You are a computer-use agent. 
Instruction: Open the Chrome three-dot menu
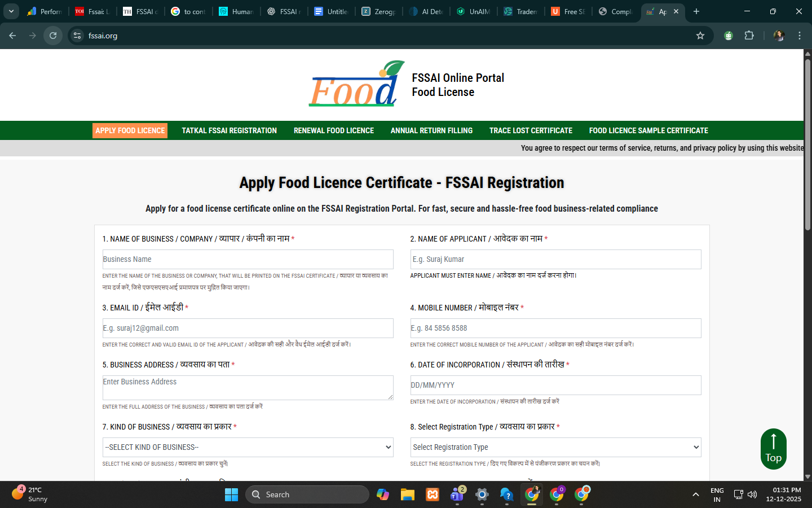(x=799, y=36)
